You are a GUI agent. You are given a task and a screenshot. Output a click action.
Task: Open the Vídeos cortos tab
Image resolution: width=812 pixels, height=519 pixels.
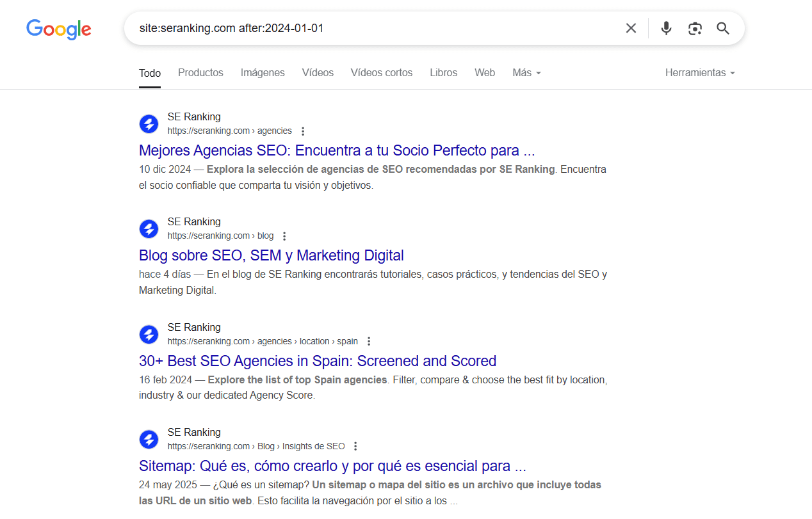(382, 73)
